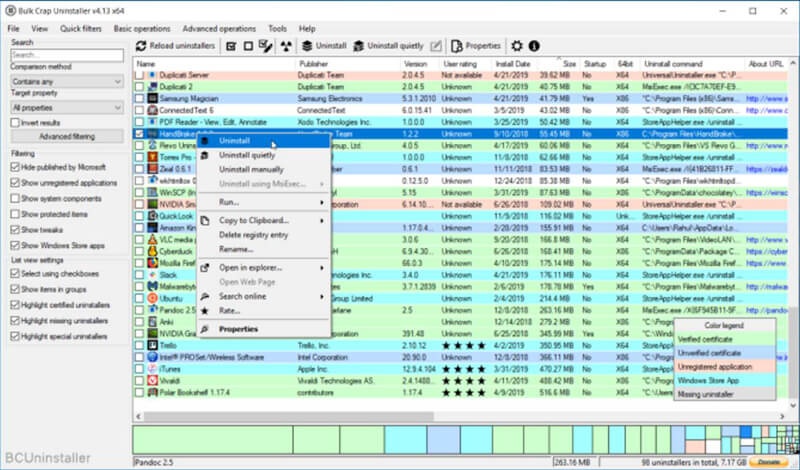Select Delete registry entry
800x470 pixels.
point(264,235)
